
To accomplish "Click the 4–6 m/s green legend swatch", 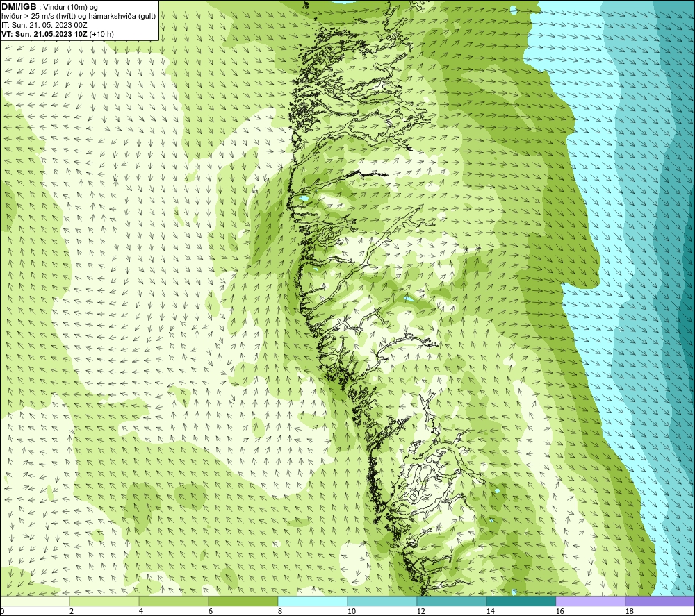I will pyautogui.click(x=174, y=601).
